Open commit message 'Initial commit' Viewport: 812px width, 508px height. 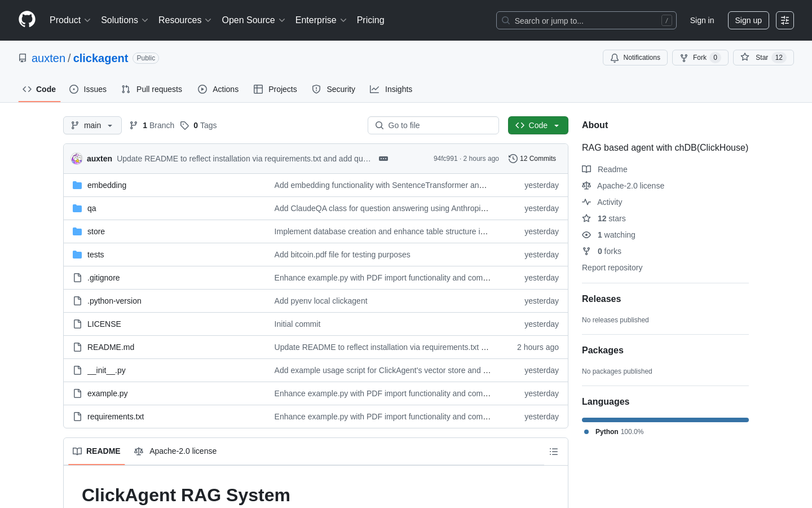pyautogui.click(x=297, y=324)
